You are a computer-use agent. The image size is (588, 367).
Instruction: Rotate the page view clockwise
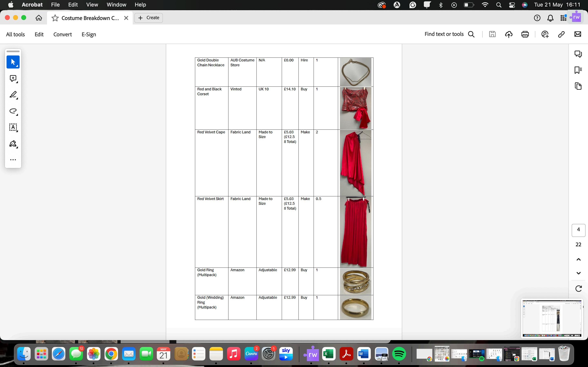(578, 288)
